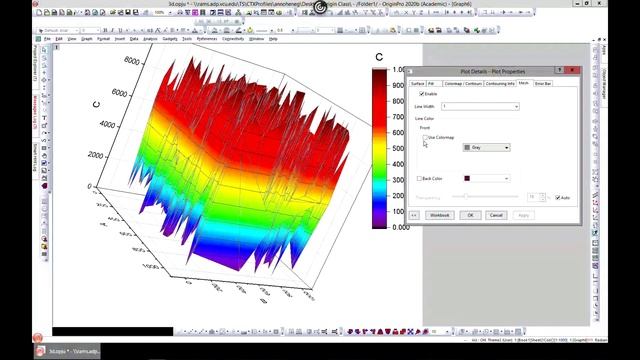Open the Preferences menu
Screen dimensions: 640x360
click(207, 39)
